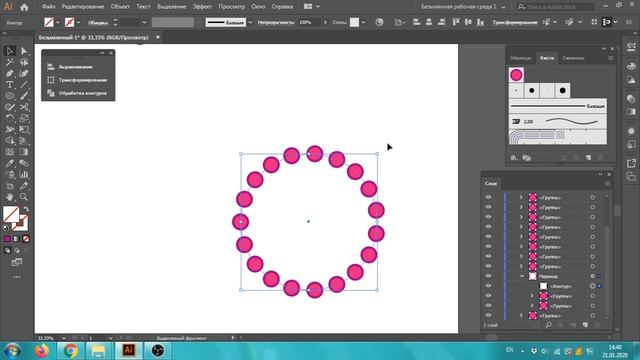Viewport: 640px width, 360px height.
Task: Open the zoom level 33,33% dropdown
Action: pos(64,338)
